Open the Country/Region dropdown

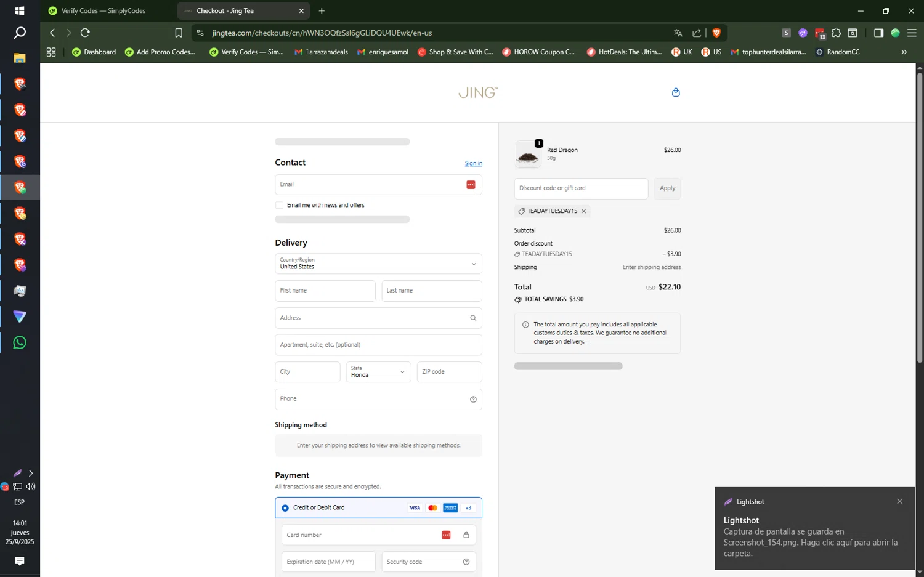click(378, 264)
